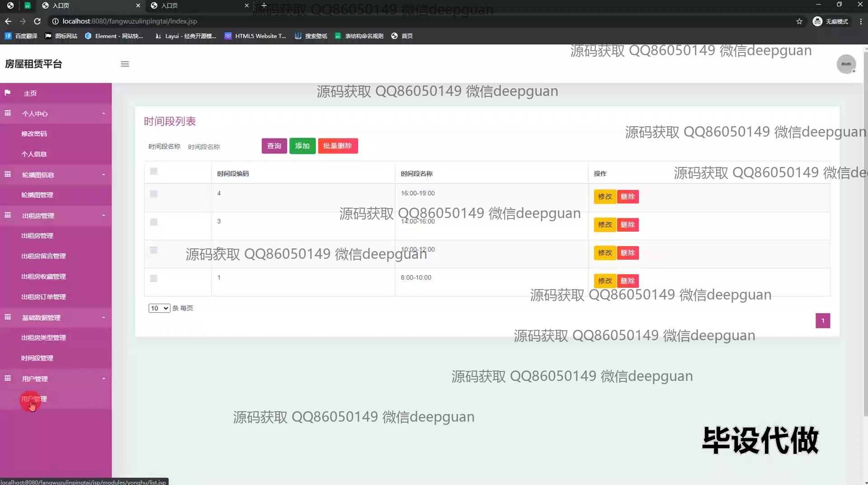
Task: Open browser three-dot menu
Action: coord(861,21)
